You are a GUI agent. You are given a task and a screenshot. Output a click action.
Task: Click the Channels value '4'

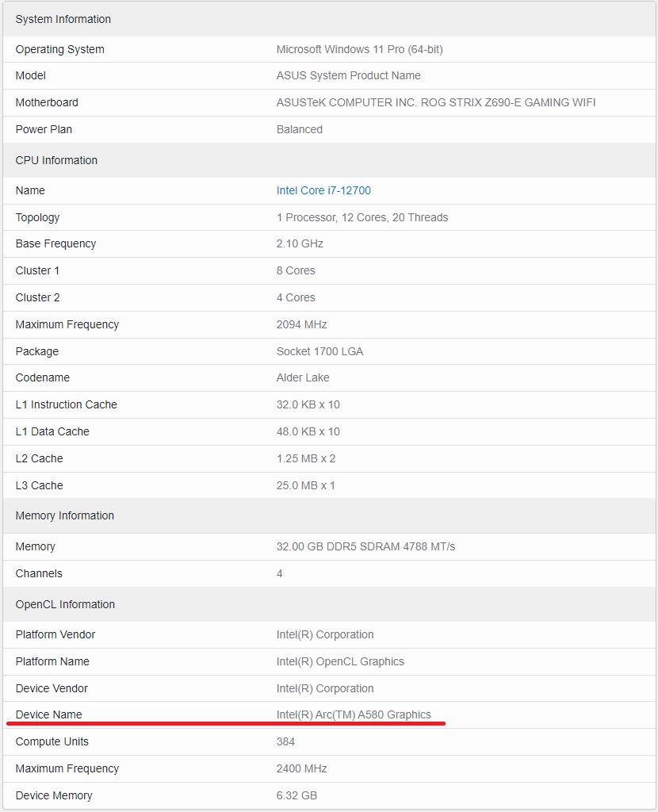[280, 573]
